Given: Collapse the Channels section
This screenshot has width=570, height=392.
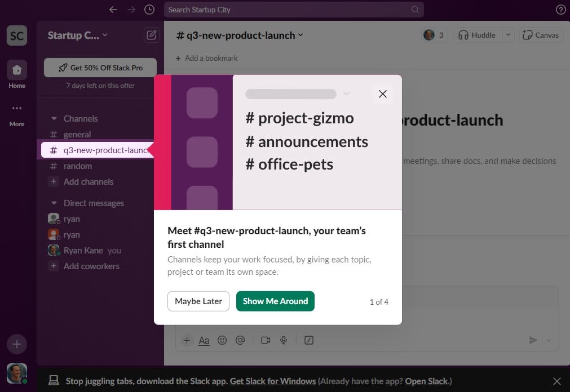Looking at the screenshot, I should pyautogui.click(x=54, y=118).
